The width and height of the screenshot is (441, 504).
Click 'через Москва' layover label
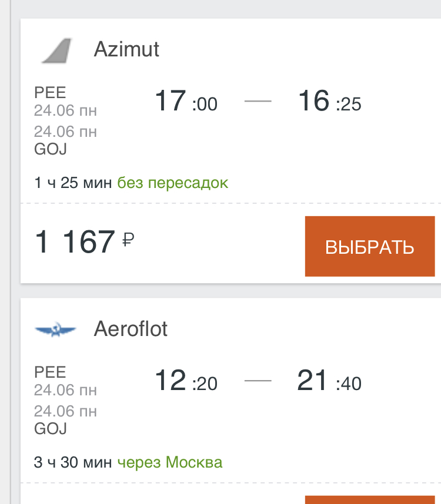tap(169, 463)
